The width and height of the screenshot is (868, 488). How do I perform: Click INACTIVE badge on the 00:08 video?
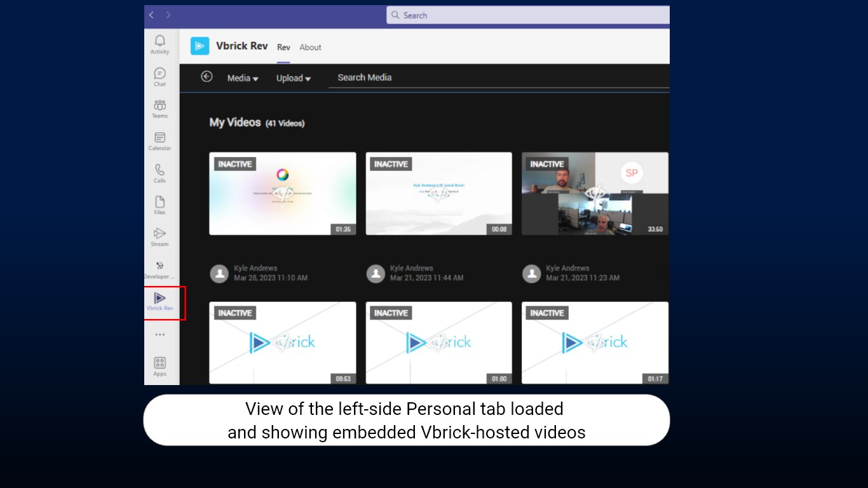pyautogui.click(x=391, y=164)
